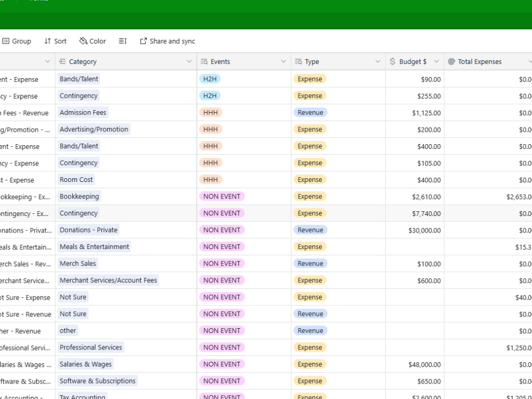
Task: Open the first column's dropdown arrow
Action: pyautogui.click(x=47, y=62)
